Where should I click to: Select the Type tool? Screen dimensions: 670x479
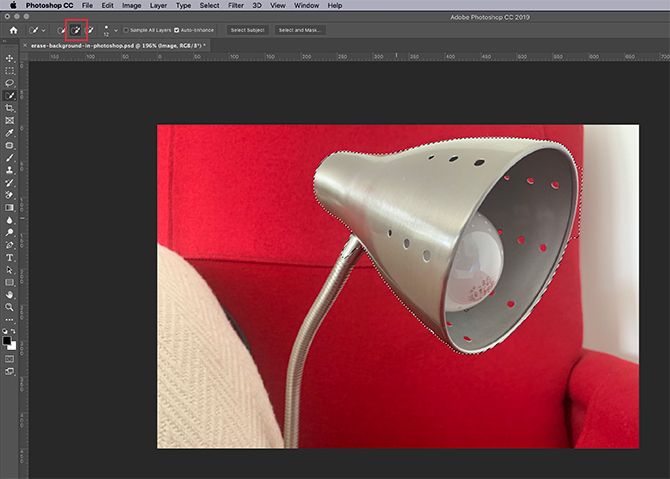pyautogui.click(x=9, y=258)
